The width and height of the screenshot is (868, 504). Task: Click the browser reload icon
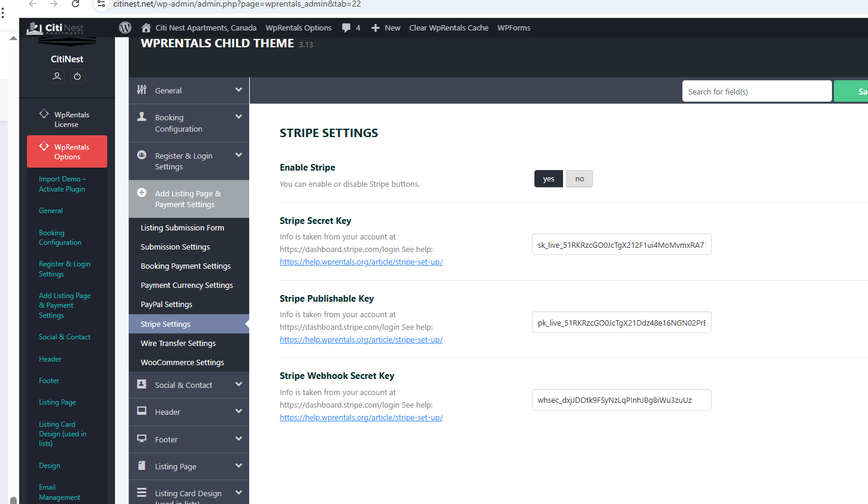(75, 4)
